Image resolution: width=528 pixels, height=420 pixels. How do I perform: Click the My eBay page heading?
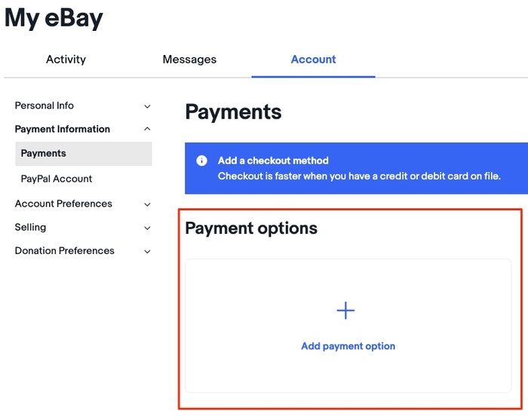tap(54, 19)
